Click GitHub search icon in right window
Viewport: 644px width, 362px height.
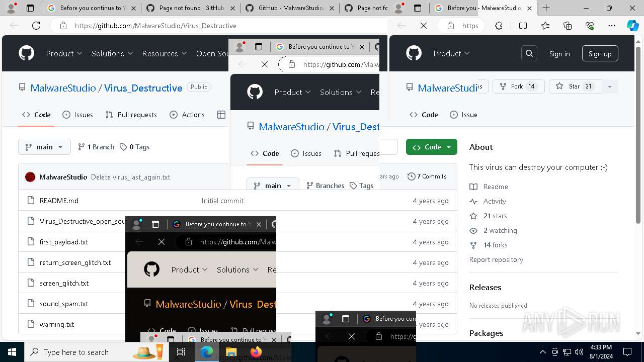click(x=529, y=53)
